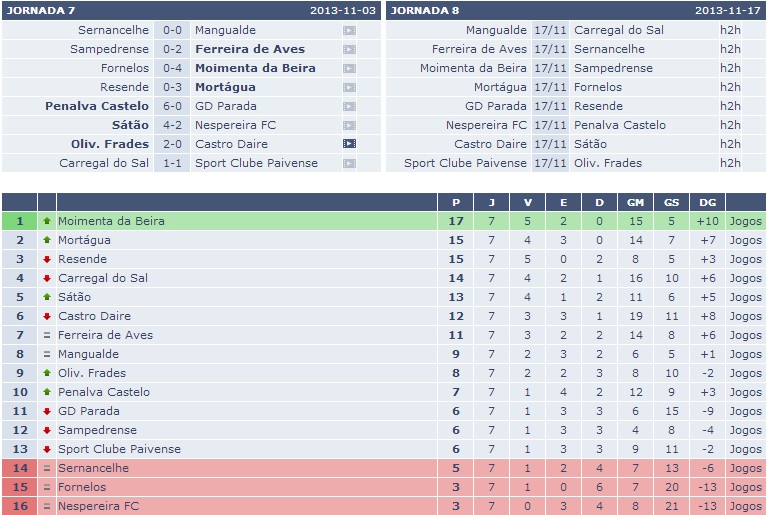Click video icon for Sátão vs Nespereira FC
This screenshot has height=515, width=767.
click(x=349, y=125)
